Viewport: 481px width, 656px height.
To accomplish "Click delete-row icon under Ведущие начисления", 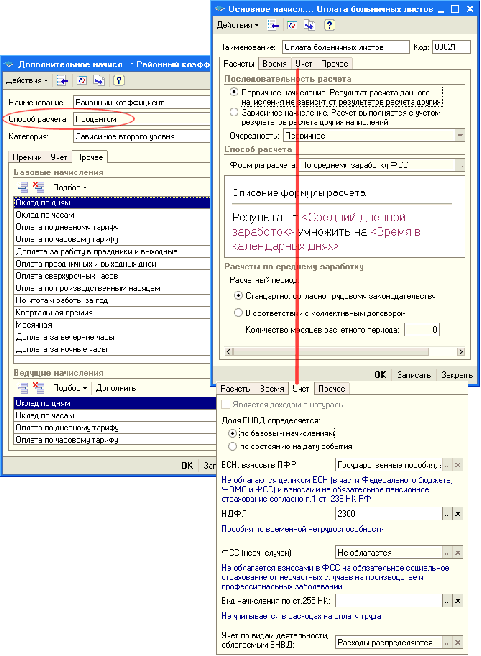I will tap(39, 388).
